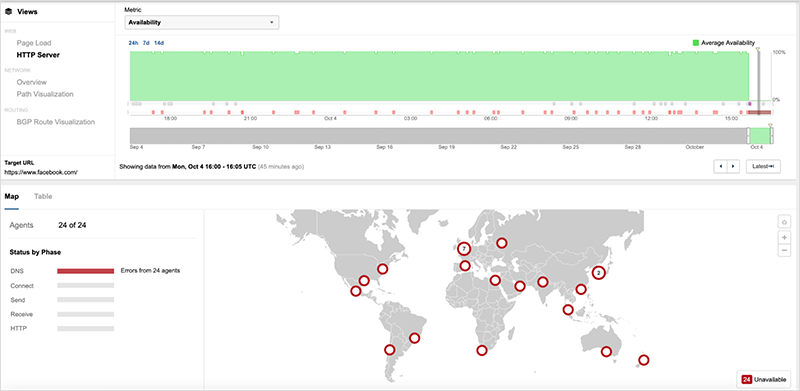This screenshot has height=391, width=800.
Task: Select the 7d time range link
Action: point(146,43)
